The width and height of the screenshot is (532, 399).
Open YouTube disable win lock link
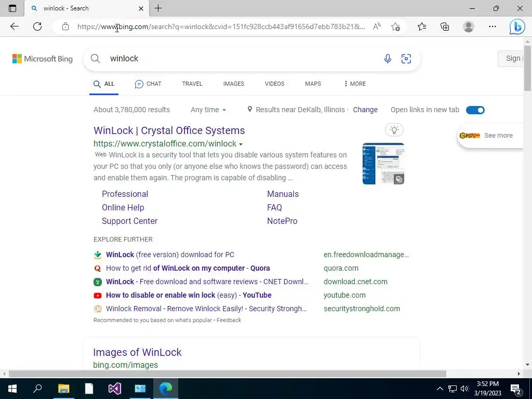click(x=188, y=295)
